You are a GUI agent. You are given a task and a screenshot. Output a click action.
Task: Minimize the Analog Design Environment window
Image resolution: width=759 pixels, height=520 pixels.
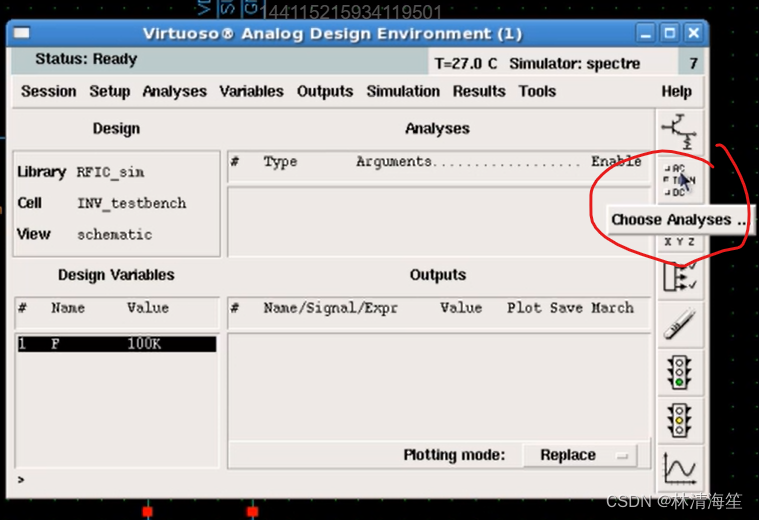click(646, 33)
